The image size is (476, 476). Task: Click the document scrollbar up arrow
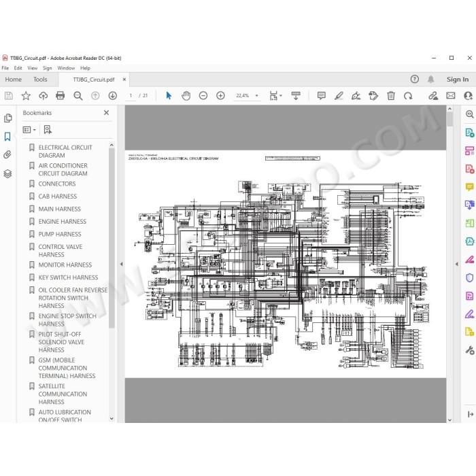click(449, 109)
